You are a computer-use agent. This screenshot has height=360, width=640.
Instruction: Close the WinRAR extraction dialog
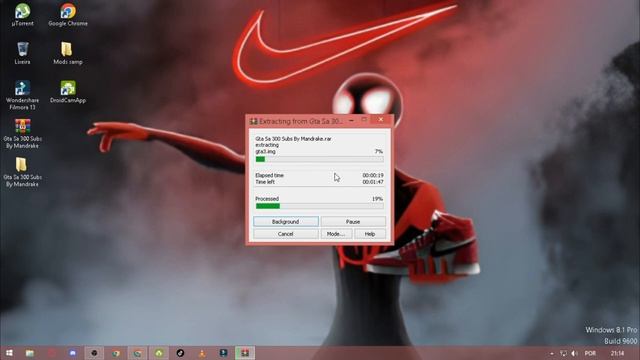(381, 120)
